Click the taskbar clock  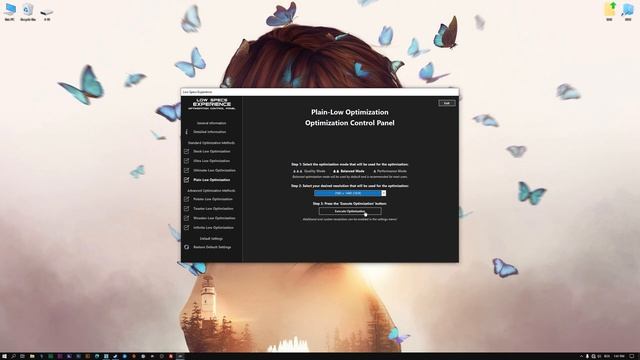tap(619, 356)
